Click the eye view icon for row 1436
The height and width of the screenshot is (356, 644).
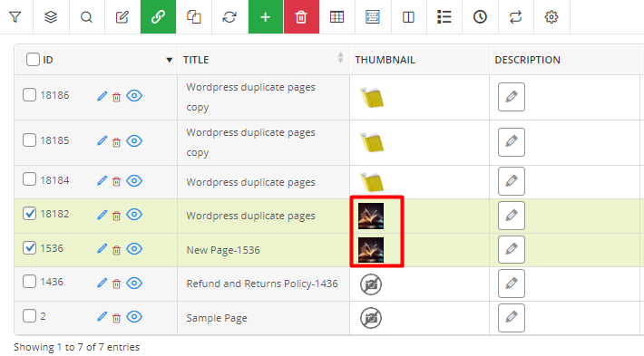pos(134,283)
